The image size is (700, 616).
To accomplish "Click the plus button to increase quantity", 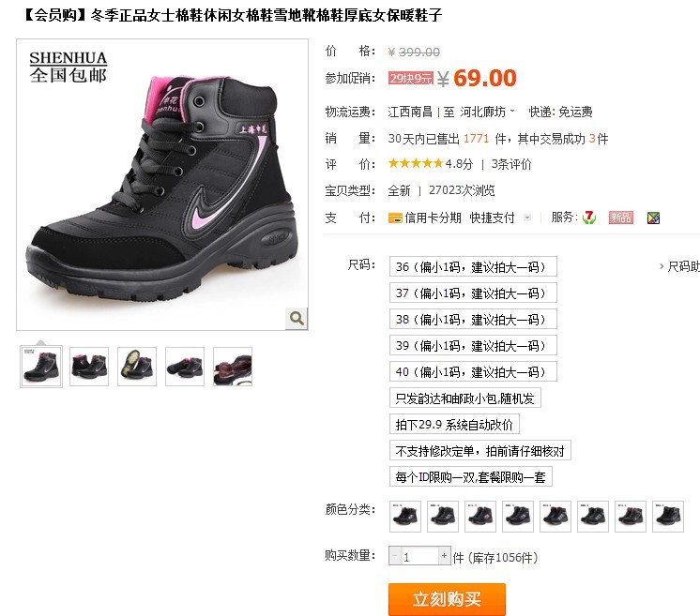I will (x=444, y=556).
